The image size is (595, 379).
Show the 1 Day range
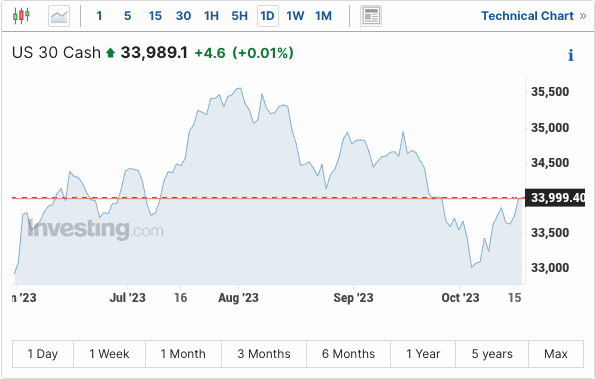tap(43, 354)
